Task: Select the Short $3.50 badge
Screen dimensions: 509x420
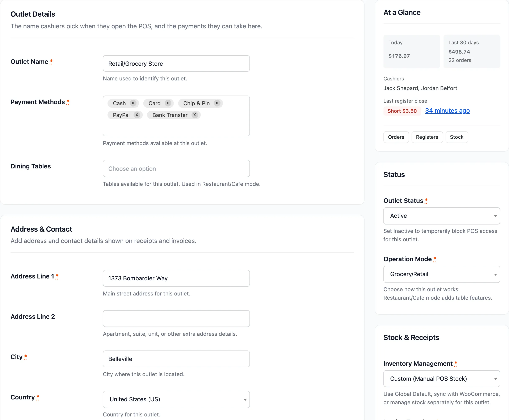Action: (x=402, y=111)
